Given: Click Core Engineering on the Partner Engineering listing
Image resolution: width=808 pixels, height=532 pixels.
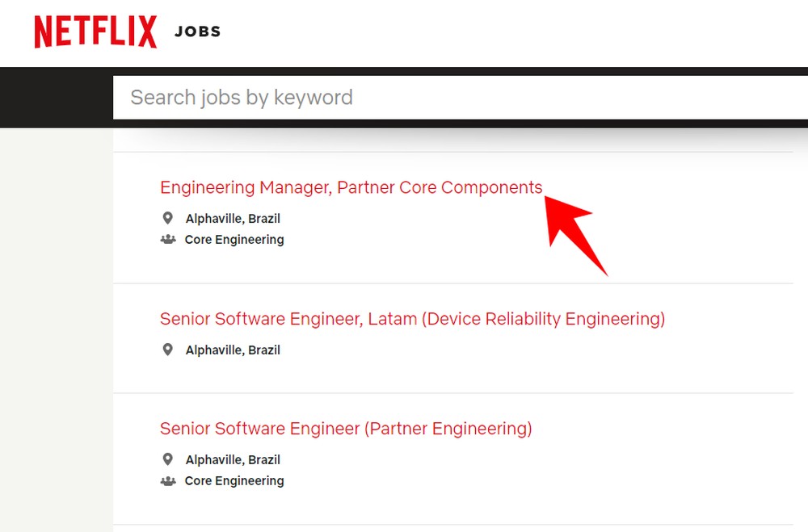Looking at the screenshot, I should (x=234, y=480).
